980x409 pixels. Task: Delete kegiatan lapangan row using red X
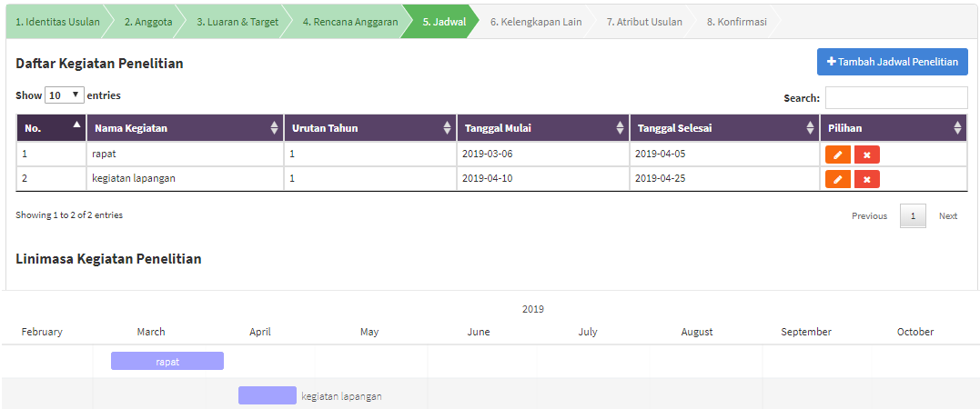tap(867, 179)
